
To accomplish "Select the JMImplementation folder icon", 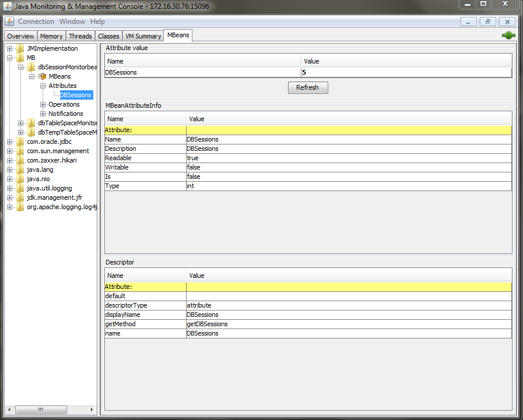I will point(20,48).
